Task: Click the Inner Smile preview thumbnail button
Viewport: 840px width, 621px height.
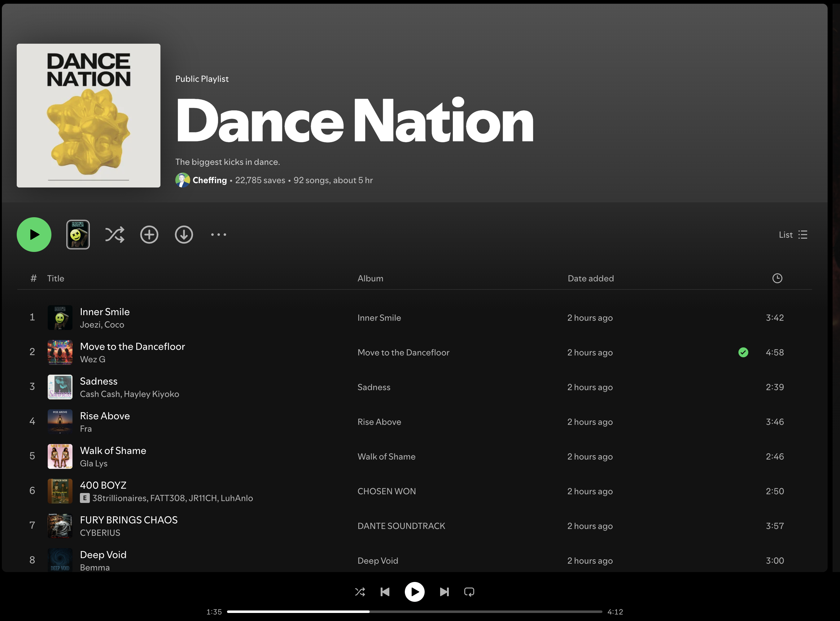Action: [78, 235]
